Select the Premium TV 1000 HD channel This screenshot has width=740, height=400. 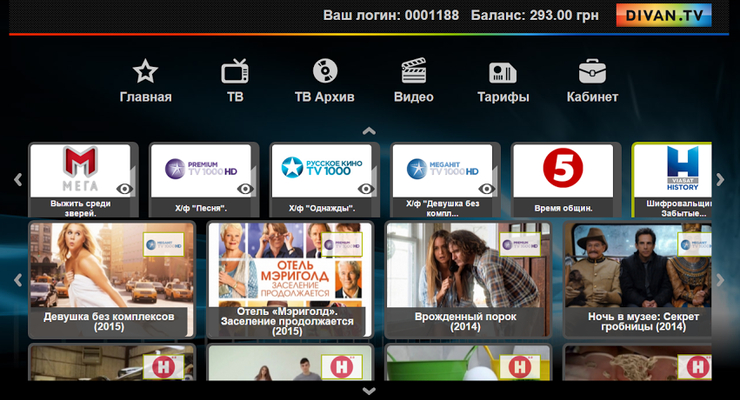(201, 169)
